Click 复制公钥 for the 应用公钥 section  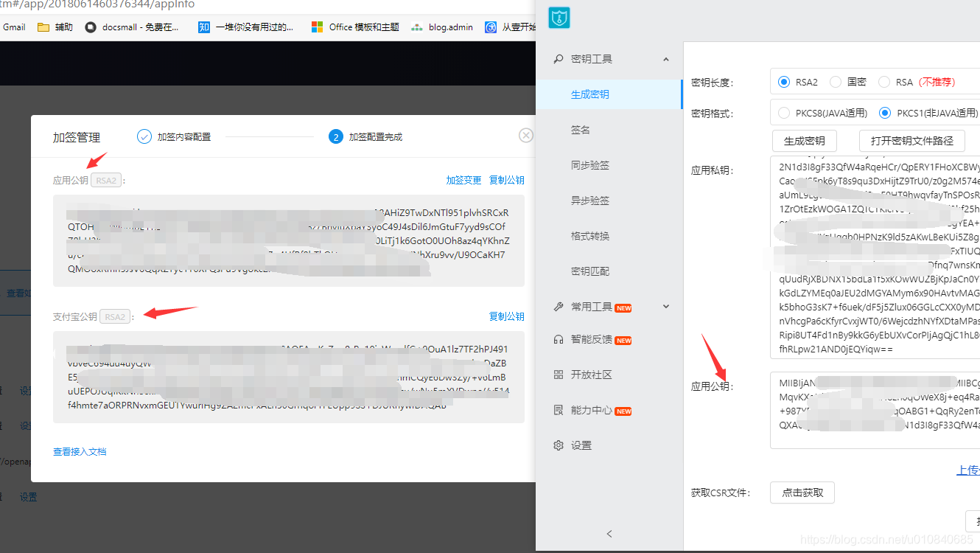point(507,180)
